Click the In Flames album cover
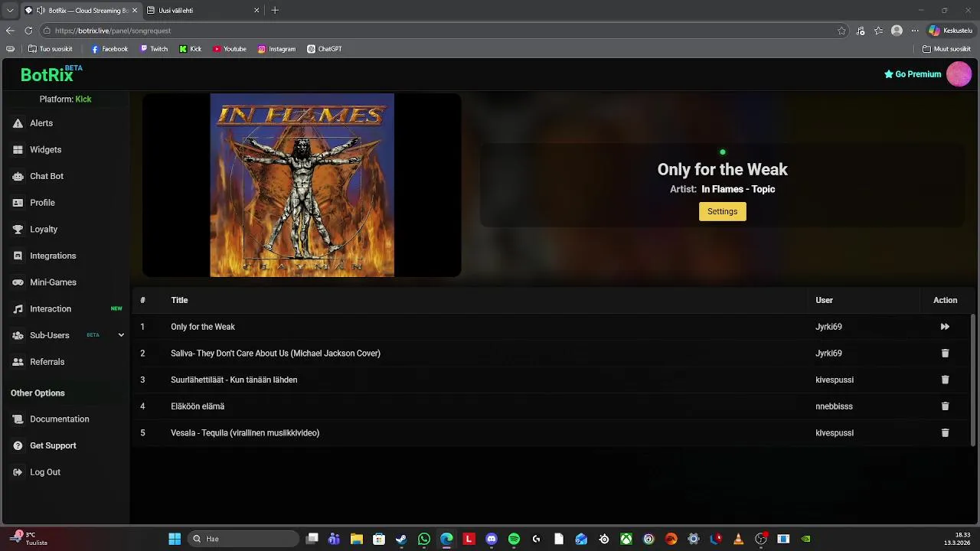980x551 pixels. pos(302,185)
